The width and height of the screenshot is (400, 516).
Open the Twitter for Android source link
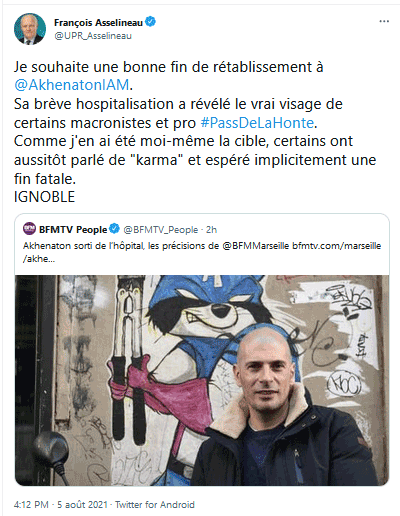pos(155,504)
